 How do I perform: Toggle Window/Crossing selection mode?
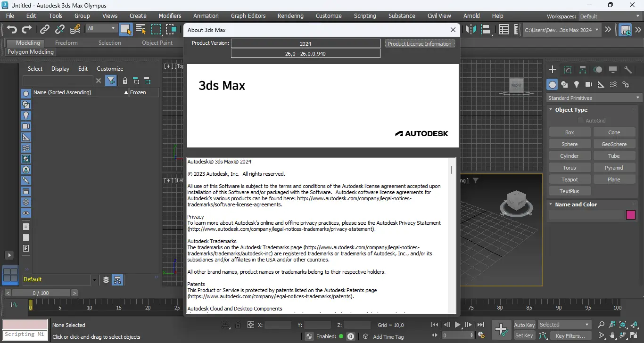[x=171, y=30]
